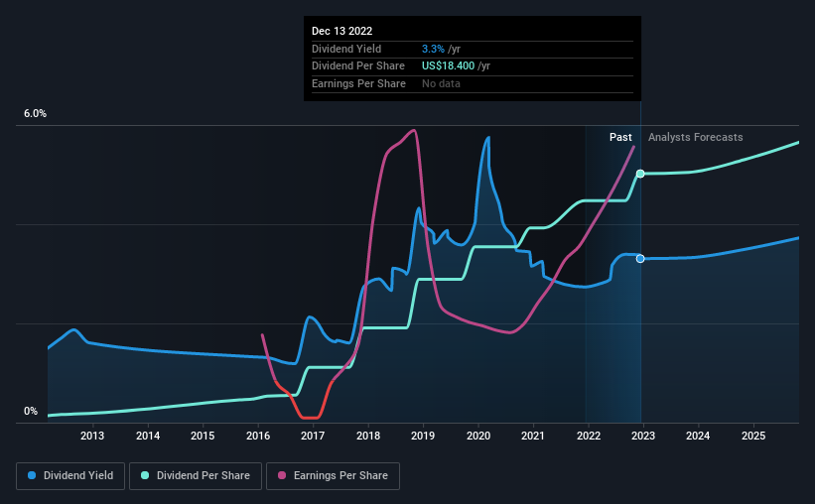Click the teal Dividend Per Share legend dot
Image resolution: width=815 pixels, height=504 pixels.
tap(145, 475)
